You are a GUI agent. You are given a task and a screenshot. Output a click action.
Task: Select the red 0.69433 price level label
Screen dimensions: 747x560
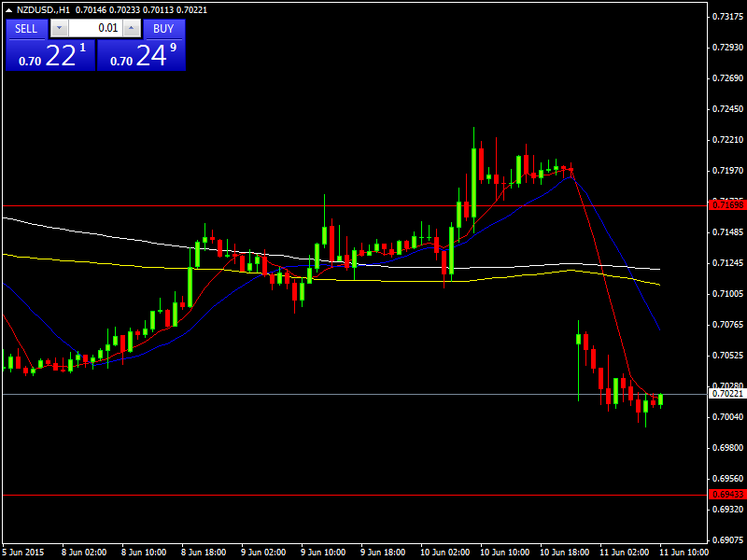726,495
